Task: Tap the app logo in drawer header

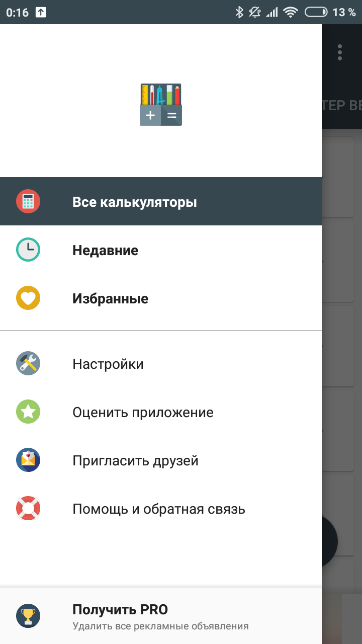Action: click(161, 104)
